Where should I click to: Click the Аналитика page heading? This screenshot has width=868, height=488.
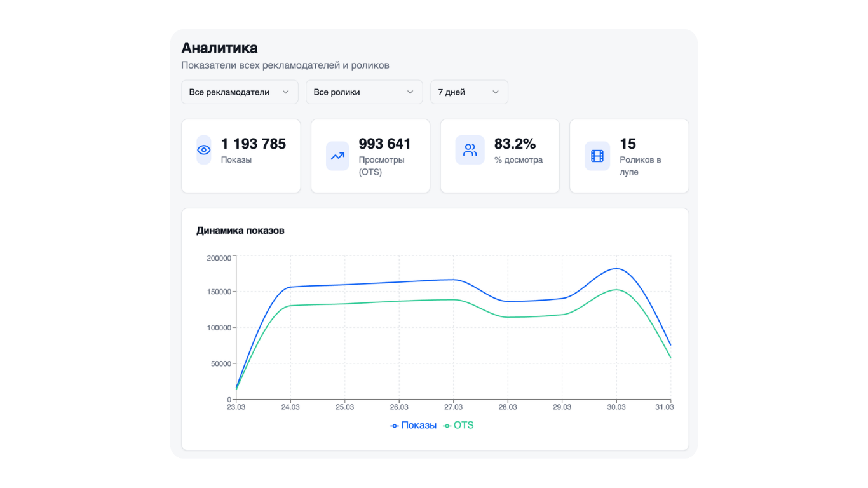(x=219, y=48)
